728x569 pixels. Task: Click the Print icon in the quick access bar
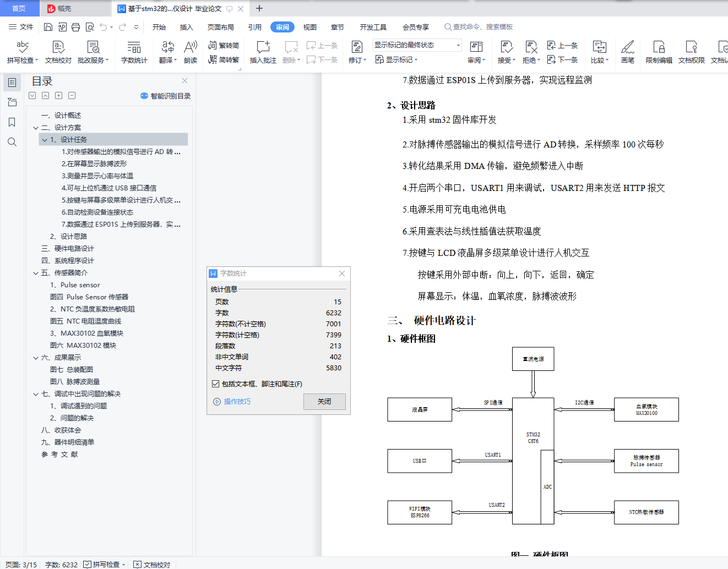pyautogui.click(x=75, y=27)
